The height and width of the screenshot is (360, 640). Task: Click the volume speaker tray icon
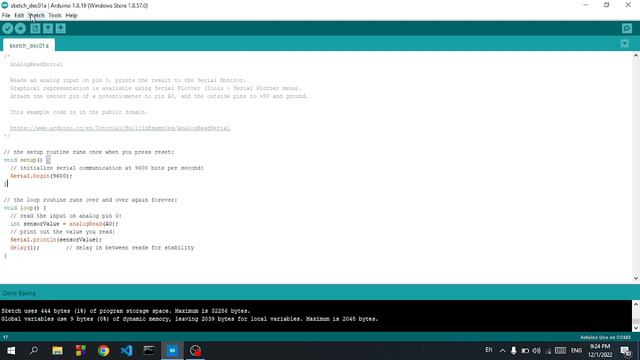tap(537, 351)
